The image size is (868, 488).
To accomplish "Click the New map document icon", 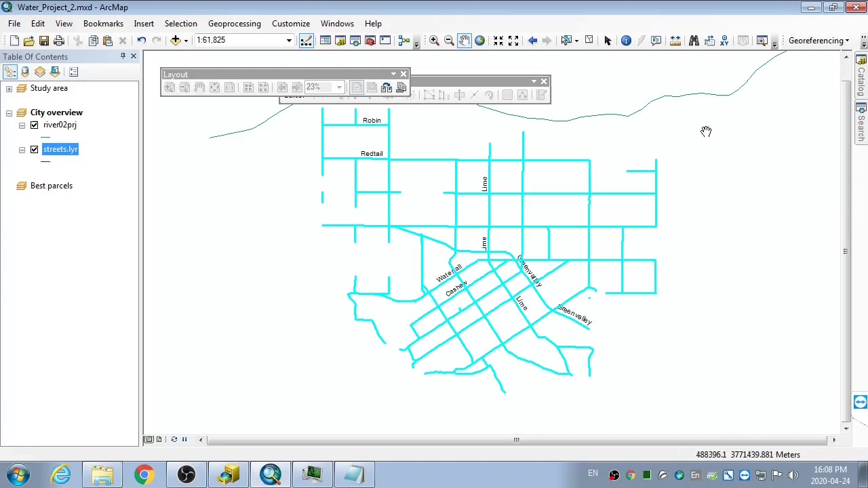I will pyautogui.click(x=14, y=41).
